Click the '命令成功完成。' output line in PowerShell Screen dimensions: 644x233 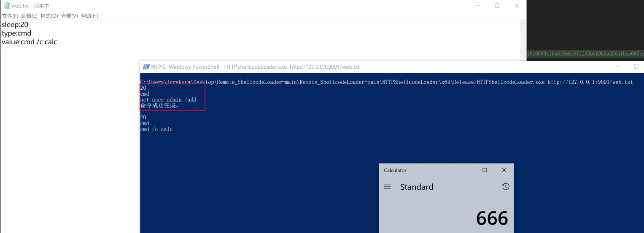coord(160,106)
